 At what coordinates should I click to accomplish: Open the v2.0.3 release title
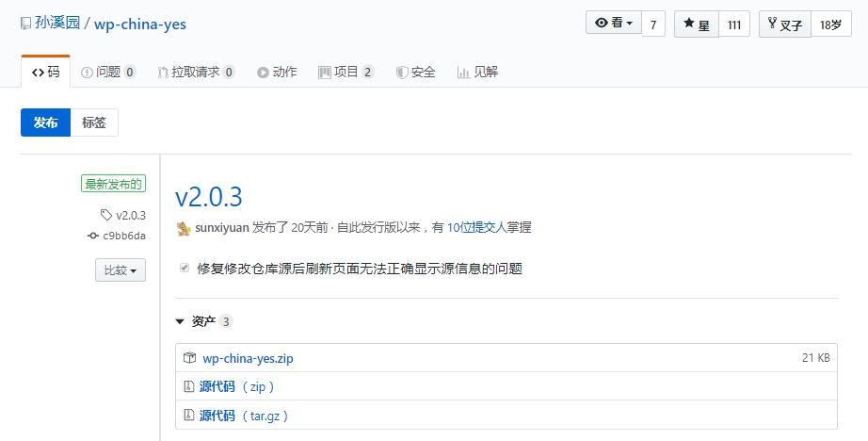coord(209,197)
